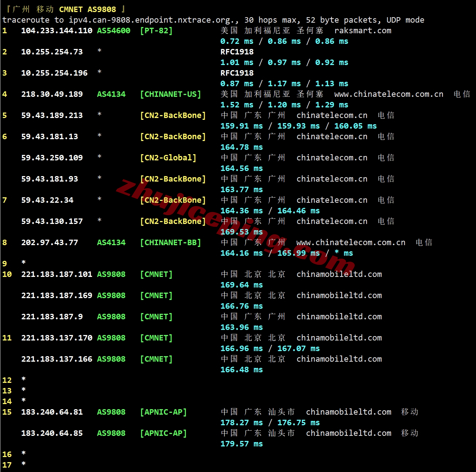The width and height of the screenshot is (476, 472).
Task: Select the 163.96 ms latency value
Action: coord(242,327)
